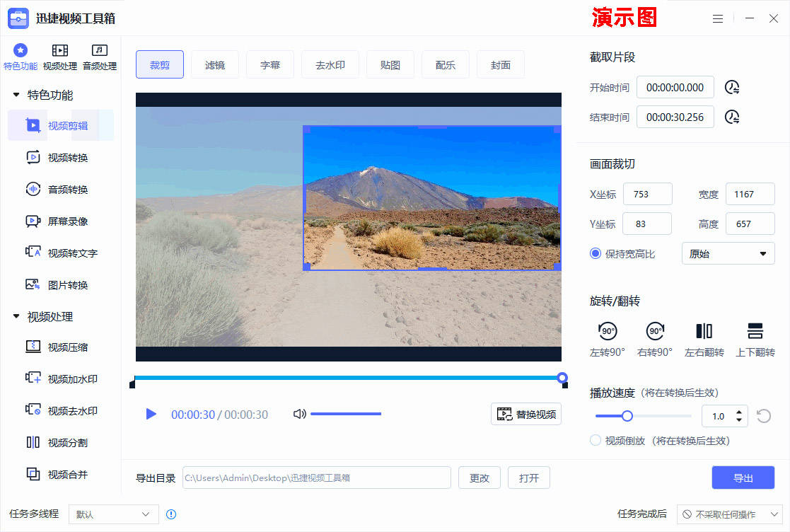This screenshot has width=790, height=532.
Task: Select 视频剪辑 in the sidebar
Action: point(60,125)
